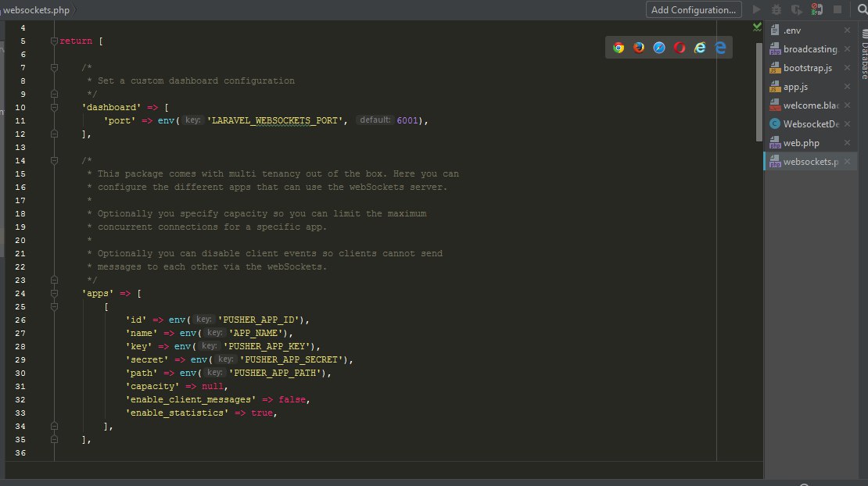Viewport: 868px width, 486px height.
Task: Click fold end marker on line 12
Action: tap(54, 134)
